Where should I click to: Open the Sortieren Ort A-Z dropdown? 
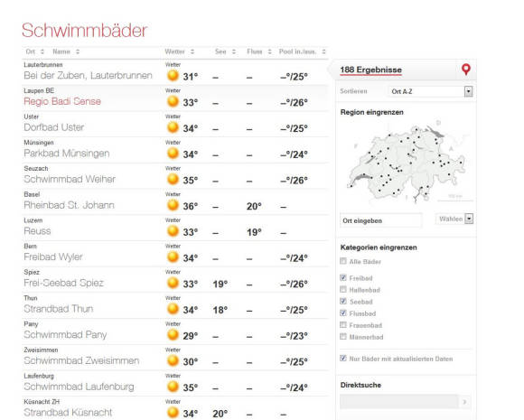coord(431,91)
